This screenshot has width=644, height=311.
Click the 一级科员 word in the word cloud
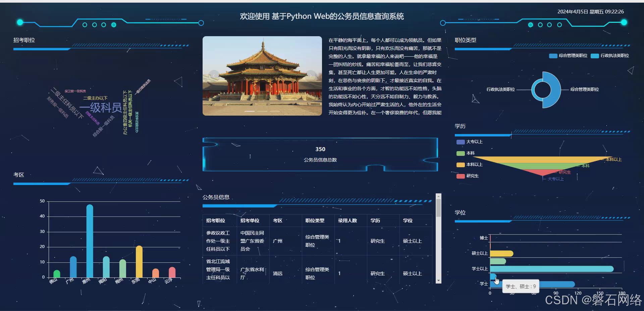101,107
